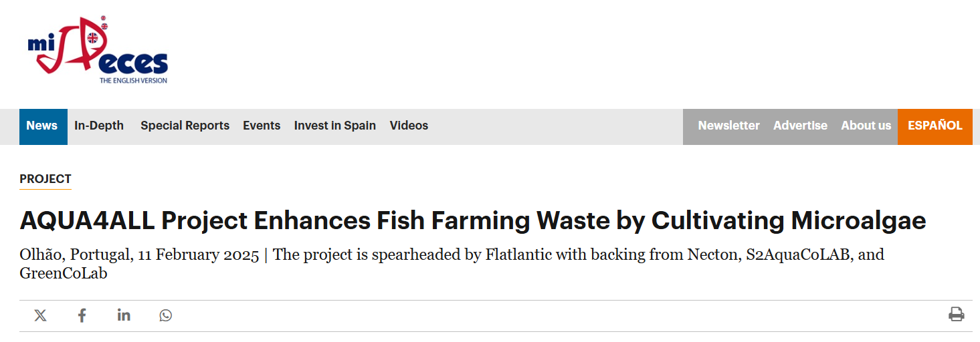Click the UK flag on the logo
Image resolution: width=980 pixels, height=342 pixels.
[92, 37]
